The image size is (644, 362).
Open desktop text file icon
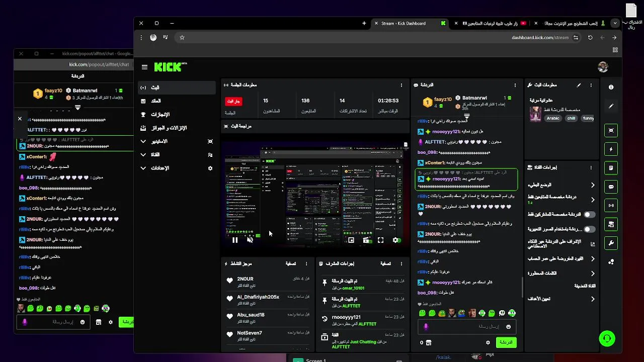(x=631, y=15)
